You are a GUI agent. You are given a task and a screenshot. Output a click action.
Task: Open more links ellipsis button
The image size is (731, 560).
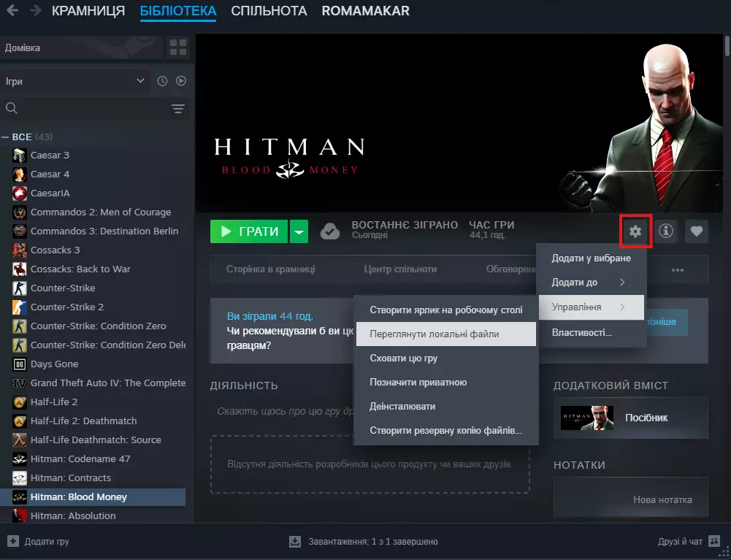[x=678, y=269]
